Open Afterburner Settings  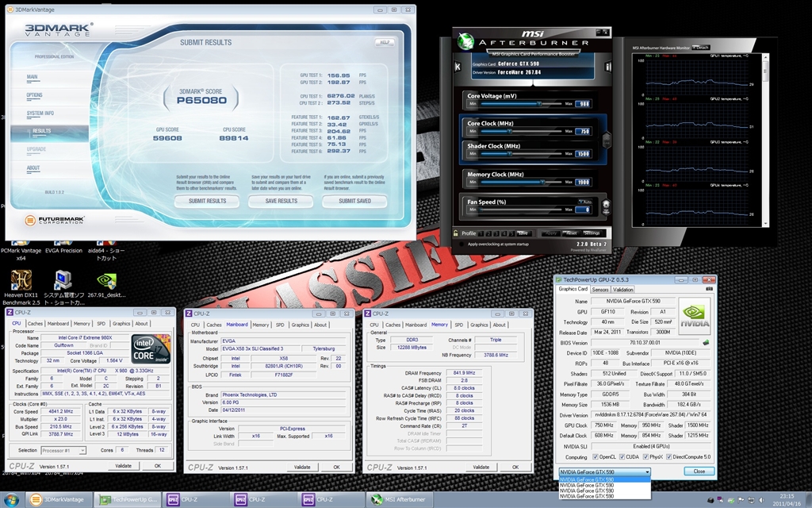[592, 233]
